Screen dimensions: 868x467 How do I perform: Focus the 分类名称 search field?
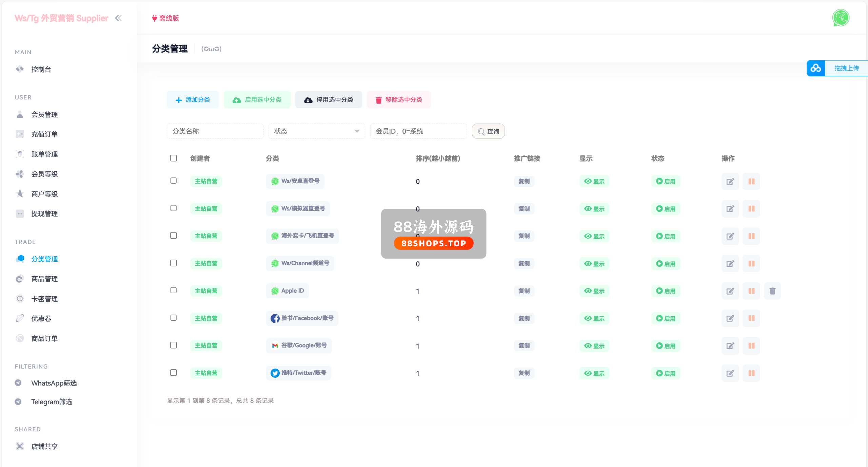pos(215,131)
